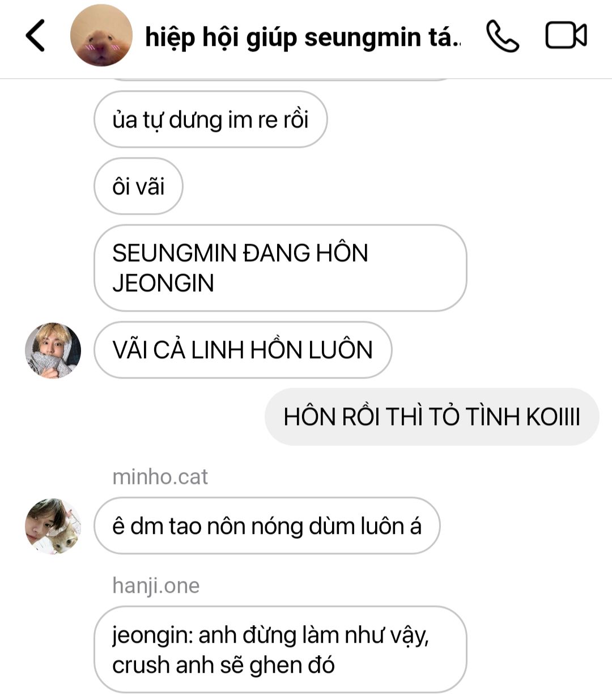Tap minho.cat's profile picture with cat
The image size is (612, 700).
[x=53, y=526]
